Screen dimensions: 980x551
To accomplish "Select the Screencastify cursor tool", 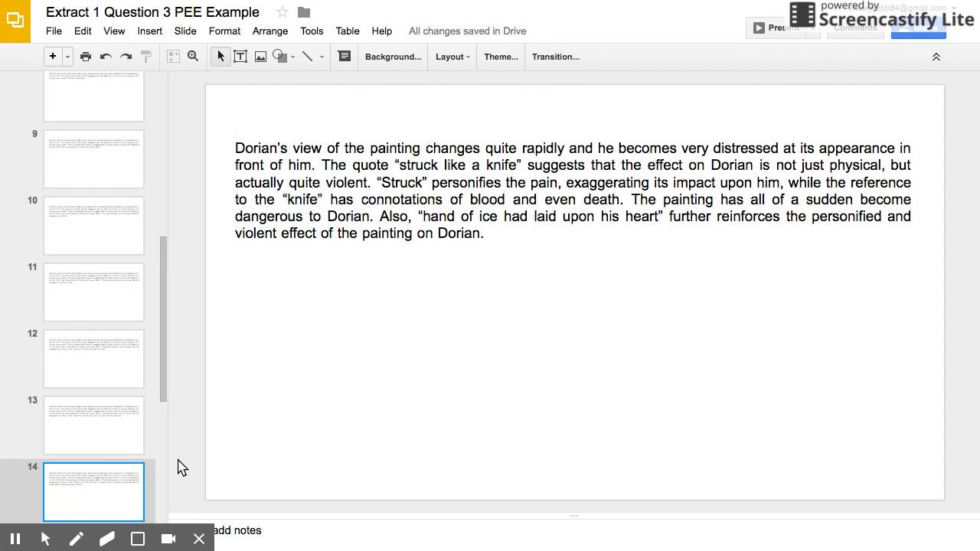I will [x=46, y=539].
